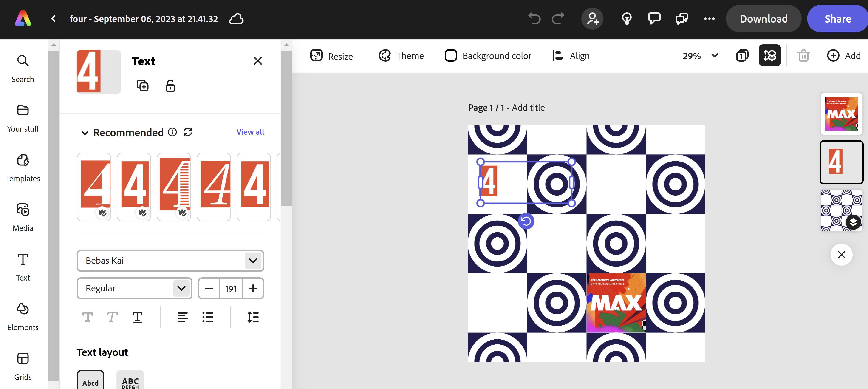Screen dimensions: 868x389
Task: Duplicate the text with the copy icon
Action: click(x=142, y=86)
